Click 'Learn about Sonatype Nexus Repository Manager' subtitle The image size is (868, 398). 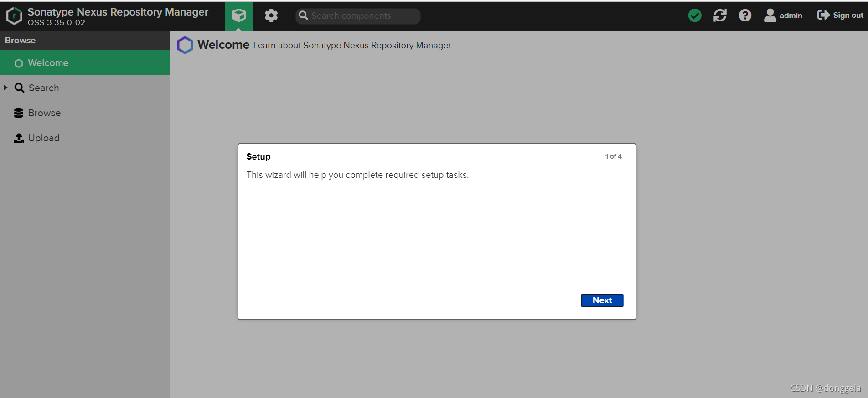point(352,46)
